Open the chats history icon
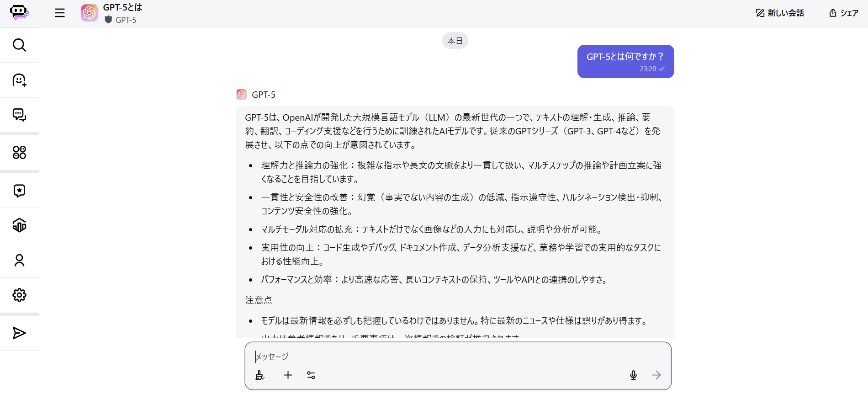The image size is (868, 394). 19,115
